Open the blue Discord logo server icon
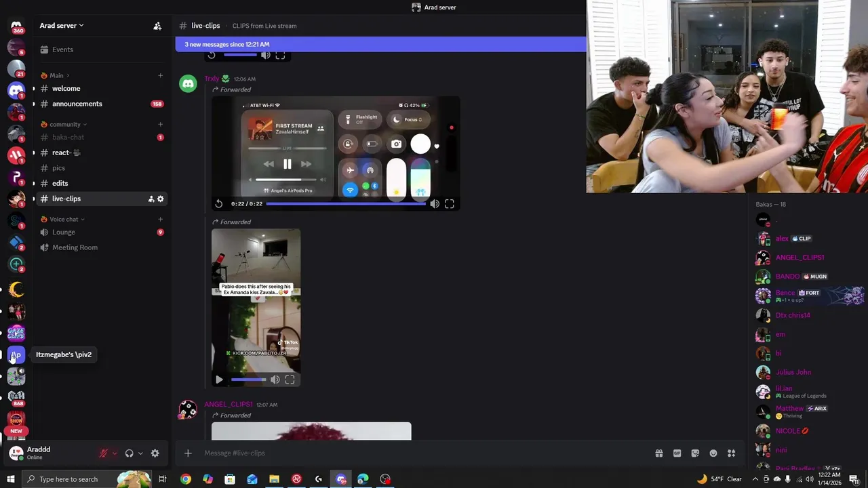Viewport: 868px width, 488px height. [16, 90]
